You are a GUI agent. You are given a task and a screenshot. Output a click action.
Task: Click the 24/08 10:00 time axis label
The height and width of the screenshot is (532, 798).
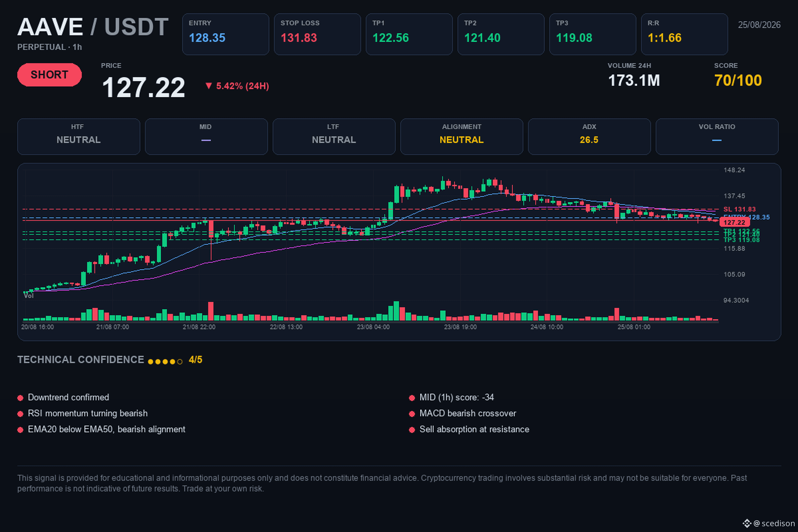547,327
